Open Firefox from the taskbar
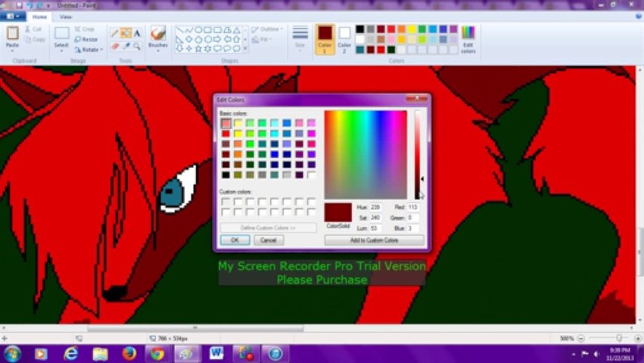Screen dimensions: 644x363 [129, 354]
